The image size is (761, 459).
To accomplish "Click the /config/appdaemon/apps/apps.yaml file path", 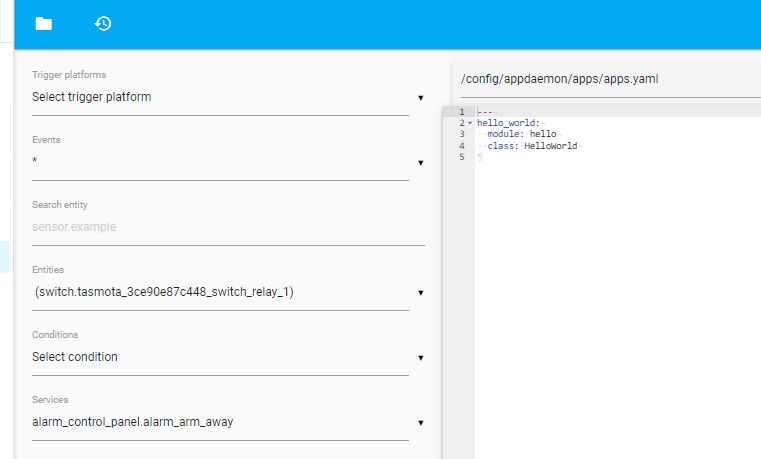I will [560, 79].
